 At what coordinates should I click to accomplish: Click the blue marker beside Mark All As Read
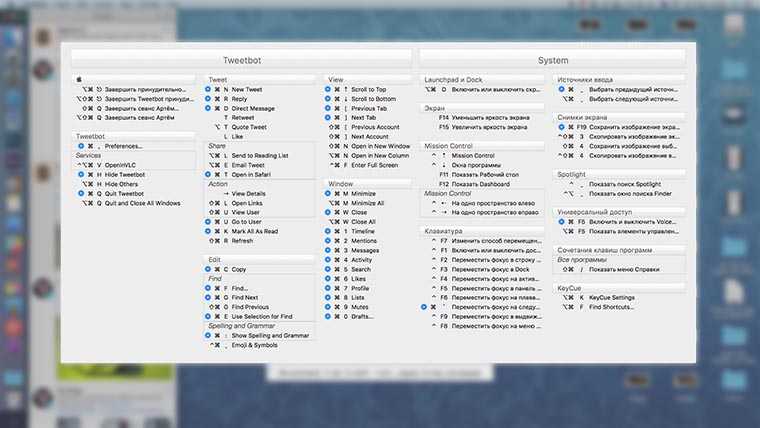coord(207,231)
